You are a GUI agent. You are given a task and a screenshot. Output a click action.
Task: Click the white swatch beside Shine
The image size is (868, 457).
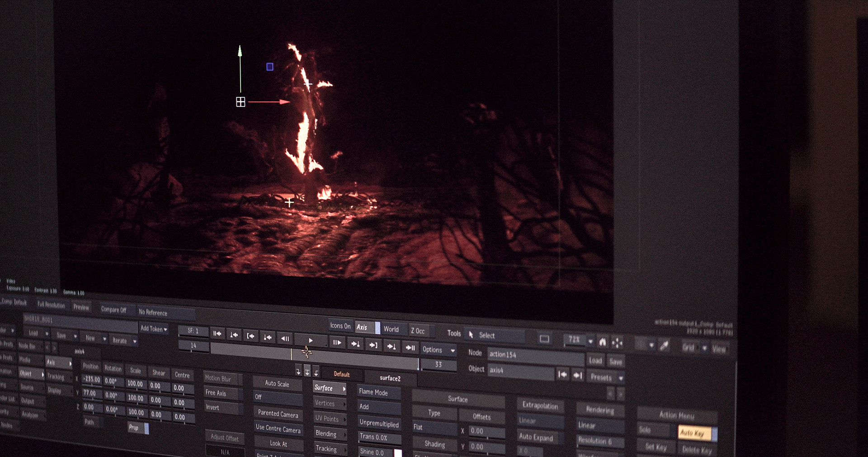click(x=398, y=453)
